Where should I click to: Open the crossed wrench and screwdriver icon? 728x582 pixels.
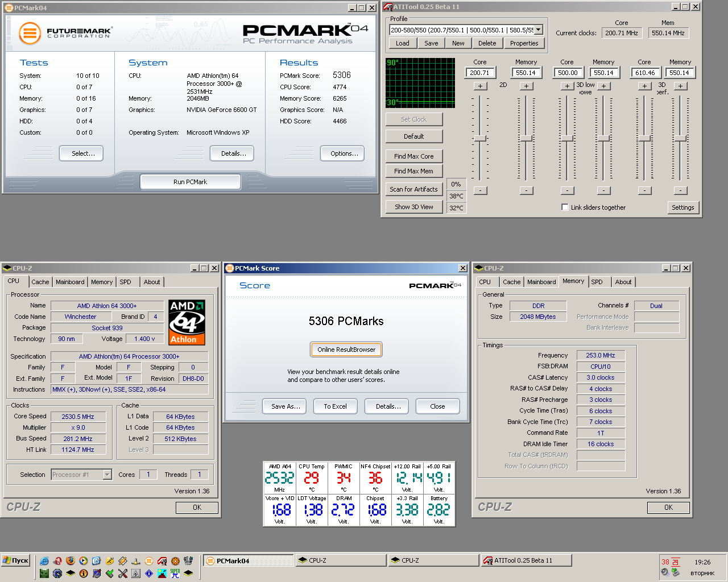pos(123,573)
